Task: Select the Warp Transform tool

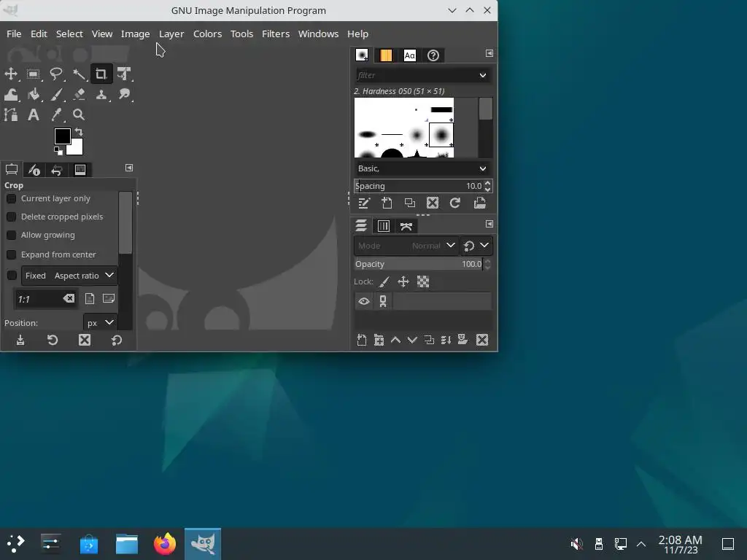Action: (x=11, y=94)
